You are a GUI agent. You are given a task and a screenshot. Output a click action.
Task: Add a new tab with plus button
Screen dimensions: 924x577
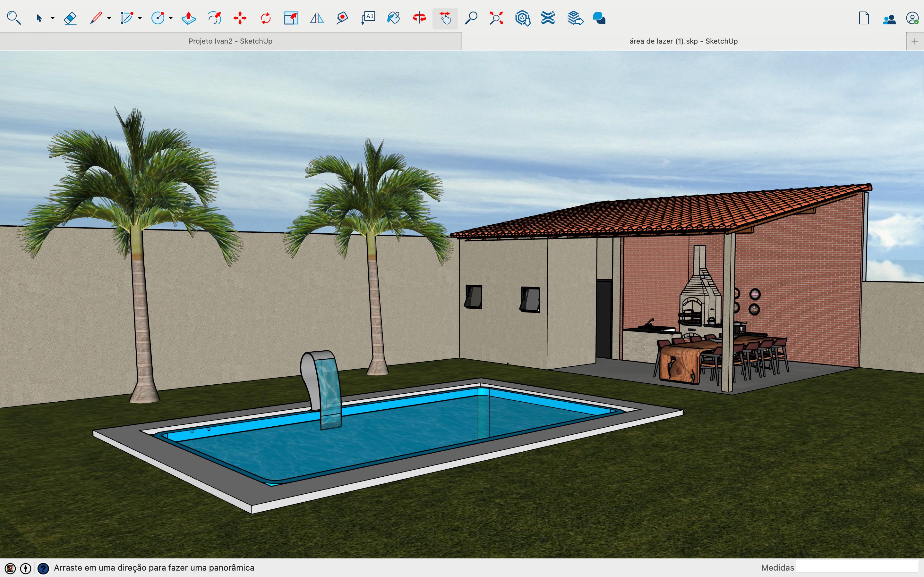[x=914, y=41]
